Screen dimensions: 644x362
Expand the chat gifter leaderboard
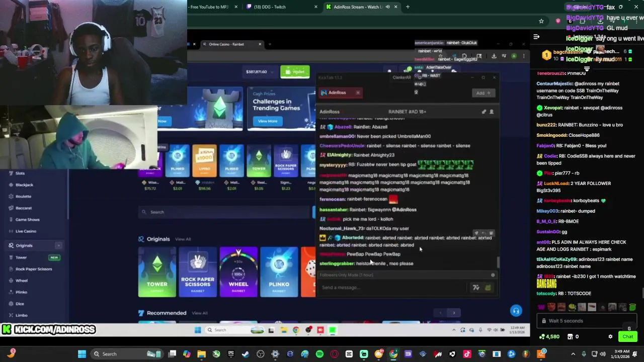point(587,68)
